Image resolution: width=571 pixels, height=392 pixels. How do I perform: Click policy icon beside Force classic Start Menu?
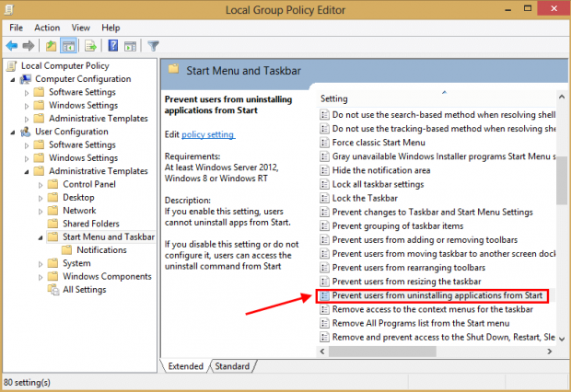pyautogui.click(x=324, y=143)
